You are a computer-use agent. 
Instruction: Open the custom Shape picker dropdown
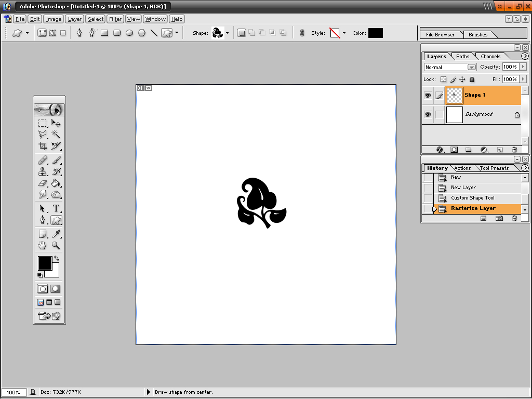click(227, 33)
